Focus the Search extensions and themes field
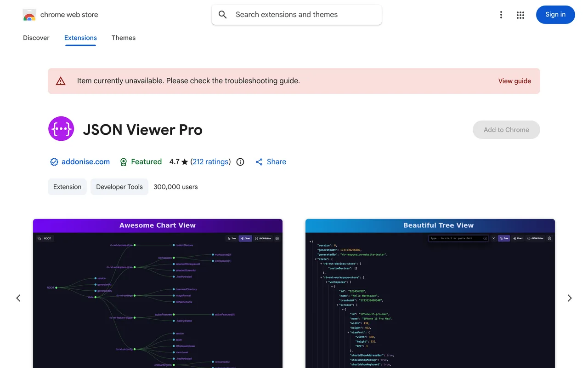588x368 pixels. [x=297, y=15]
